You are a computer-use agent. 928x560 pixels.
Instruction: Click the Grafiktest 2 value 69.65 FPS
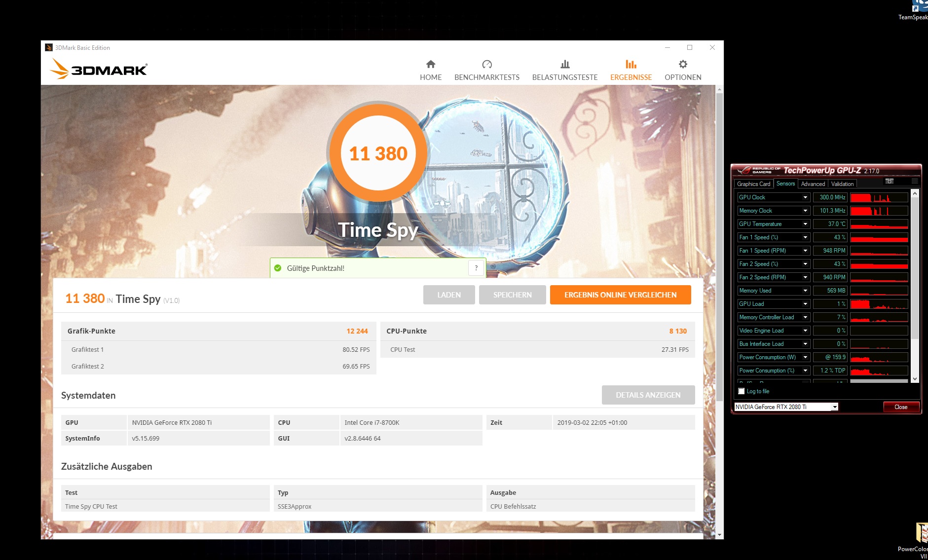pos(356,366)
